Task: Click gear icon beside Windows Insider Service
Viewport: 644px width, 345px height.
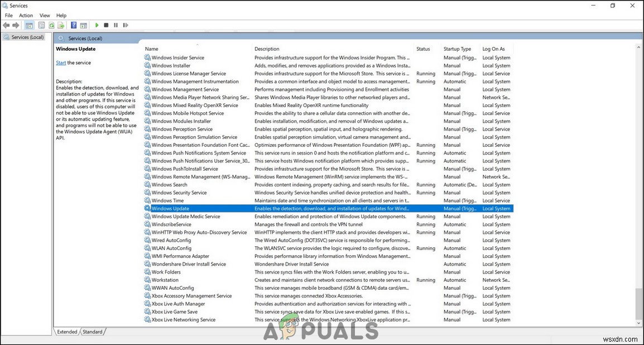Action: [x=147, y=57]
